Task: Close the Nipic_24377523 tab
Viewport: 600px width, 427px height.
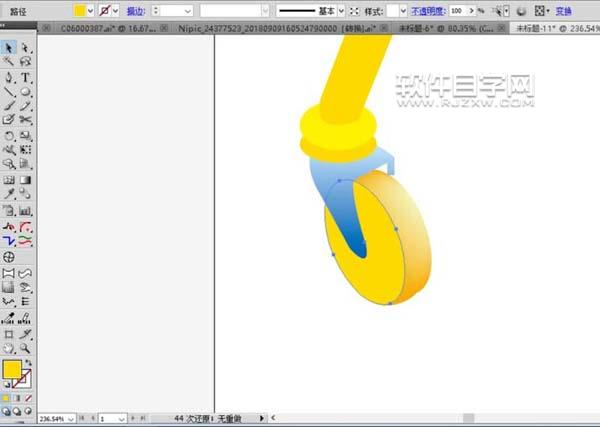Action: [x=384, y=28]
